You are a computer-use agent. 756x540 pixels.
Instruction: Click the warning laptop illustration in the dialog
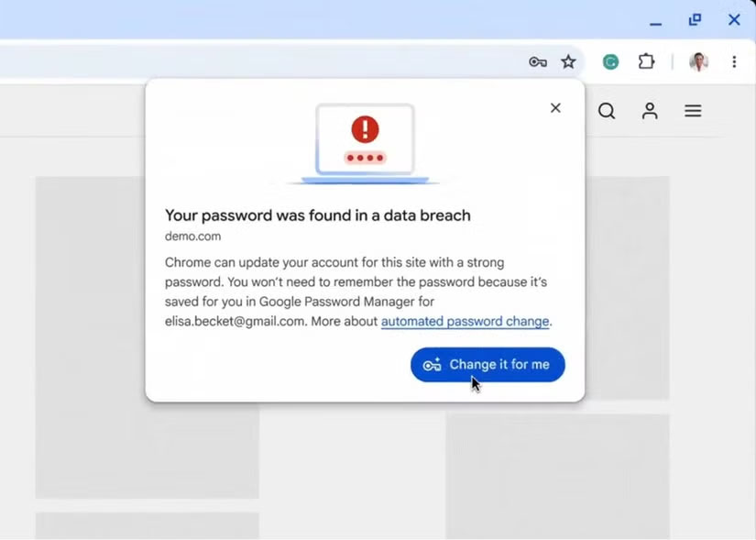(x=365, y=138)
